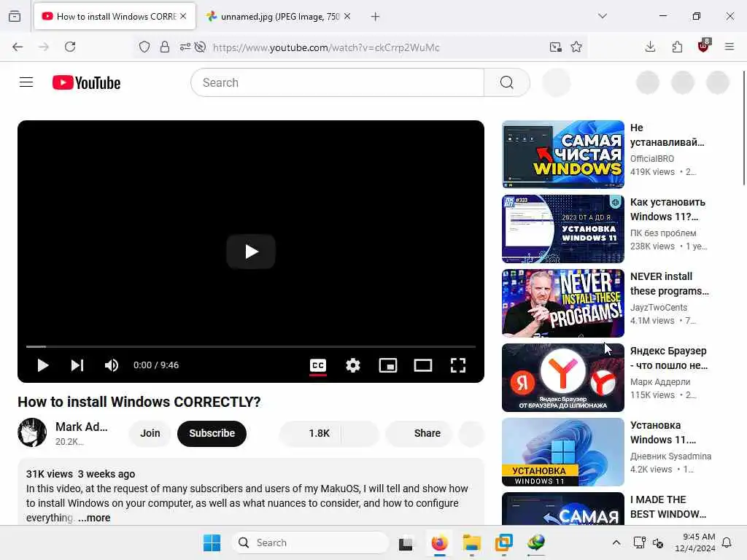View site information via the padlock icon

[165, 47]
